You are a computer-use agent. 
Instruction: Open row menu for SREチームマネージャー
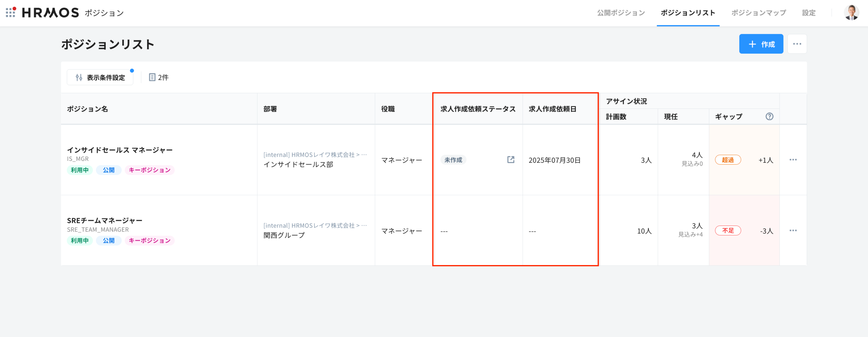coord(793,230)
